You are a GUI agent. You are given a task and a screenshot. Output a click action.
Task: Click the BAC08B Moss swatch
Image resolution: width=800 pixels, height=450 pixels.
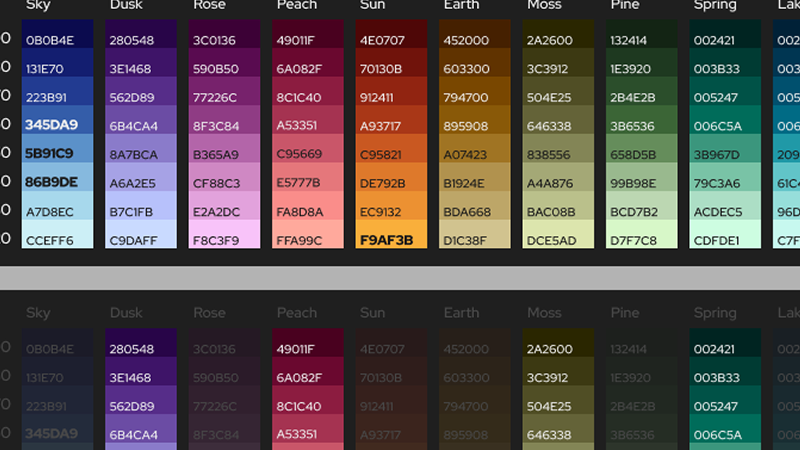[x=558, y=206]
